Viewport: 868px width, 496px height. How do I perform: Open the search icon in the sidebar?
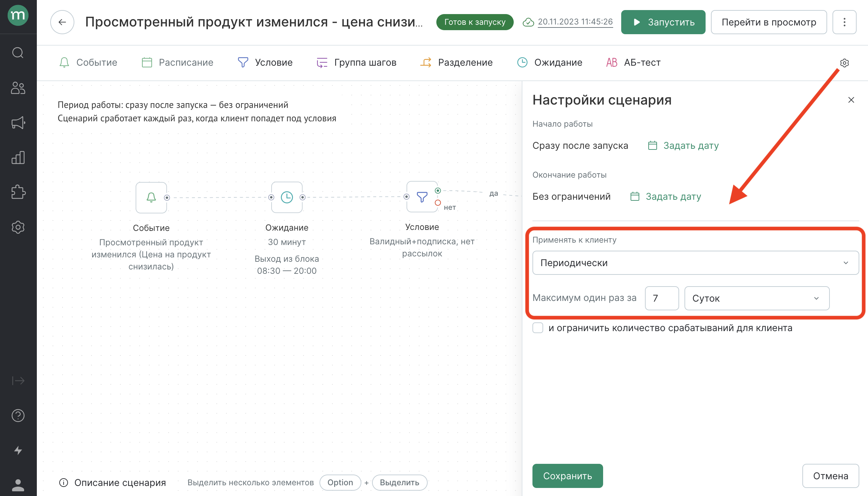(x=18, y=53)
